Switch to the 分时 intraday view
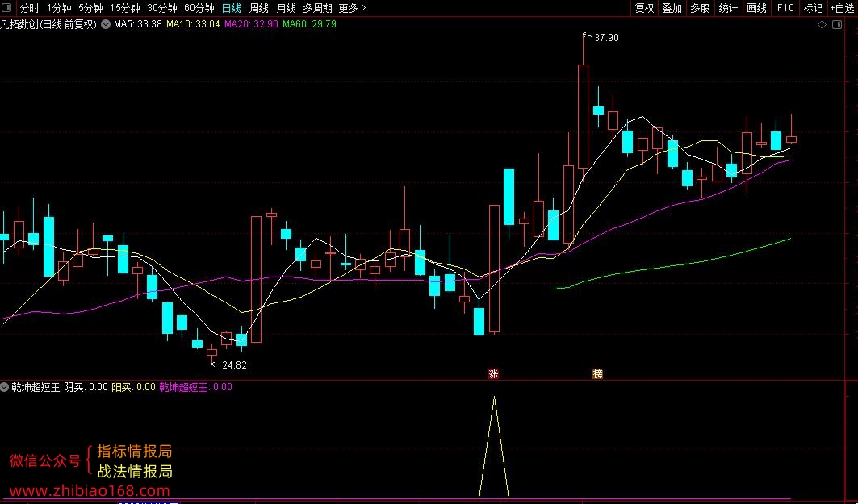858x504 pixels. (x=30, y=8)
